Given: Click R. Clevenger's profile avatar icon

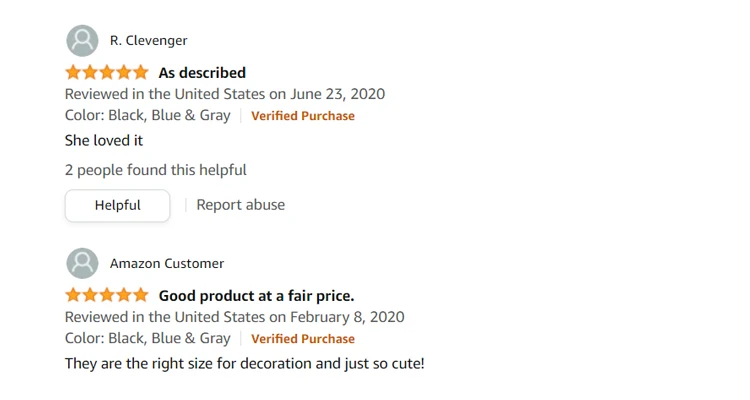Looking at the screenshot, I should (x=82, y=41).
